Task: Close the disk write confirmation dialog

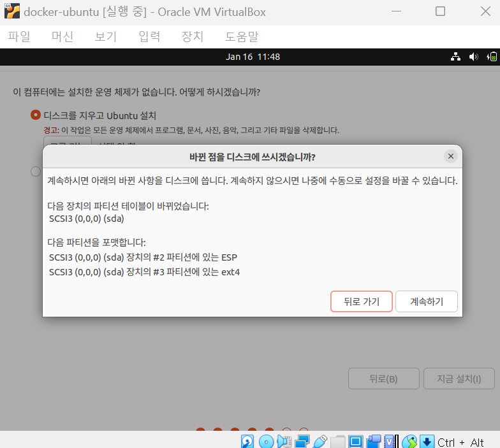Action: click(x=450, y=156)
